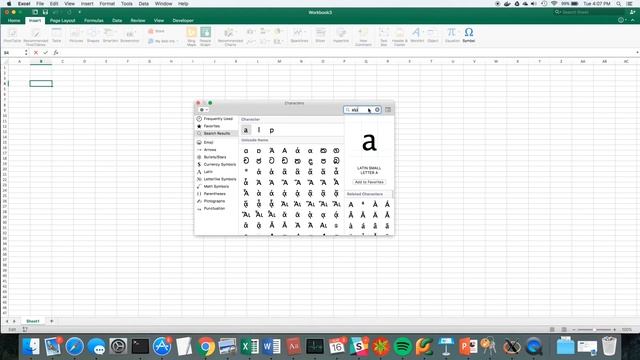The height and width of the screenshot is (360, 640).
Task: Insert a PivotTable from the ribbon
Action: coord(12,35)
